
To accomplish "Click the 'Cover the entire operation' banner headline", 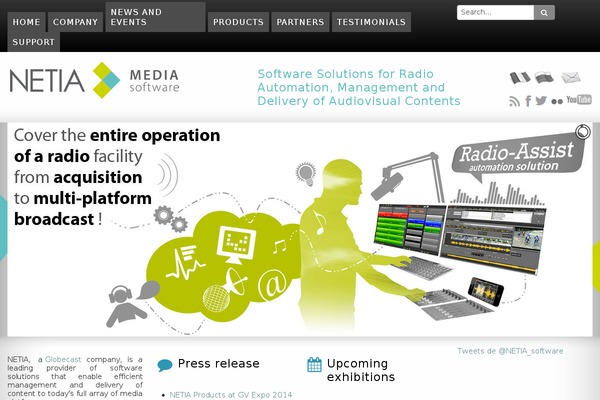I will tap(117, 177).
